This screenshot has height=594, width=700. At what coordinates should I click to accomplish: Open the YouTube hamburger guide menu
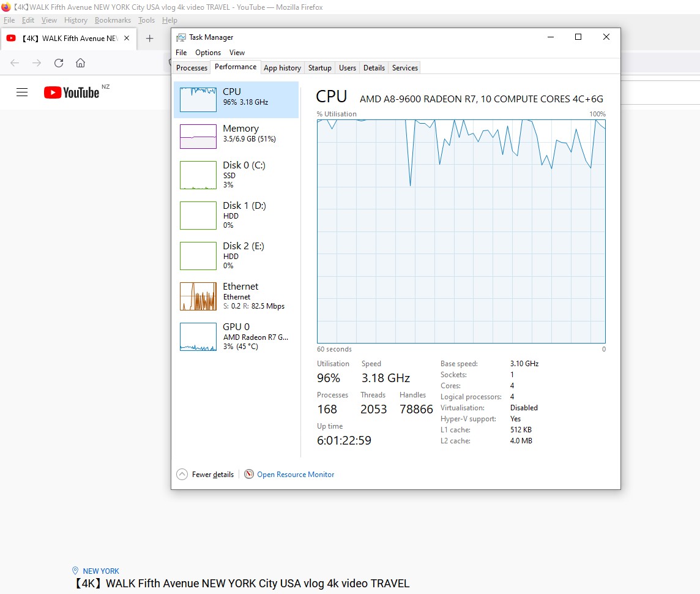22,92
